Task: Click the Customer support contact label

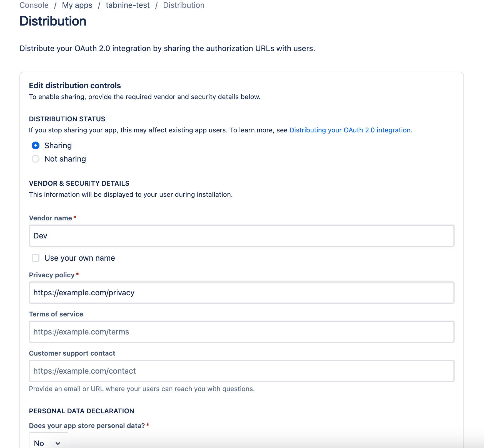Action: (x=72, y=353)
